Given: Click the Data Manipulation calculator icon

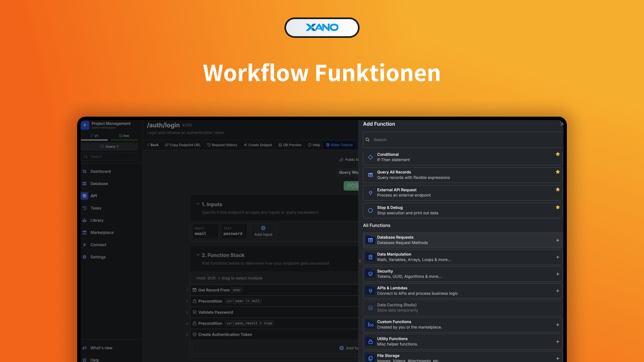Looking at the screenshot, I should click(x=370, y=257).
